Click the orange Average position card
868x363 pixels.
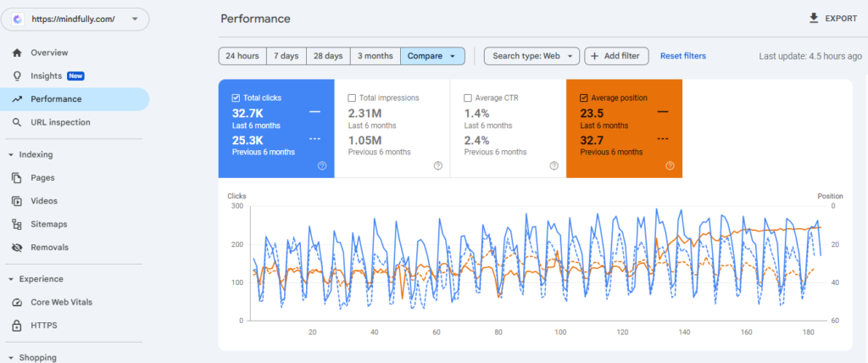point(624,129)
